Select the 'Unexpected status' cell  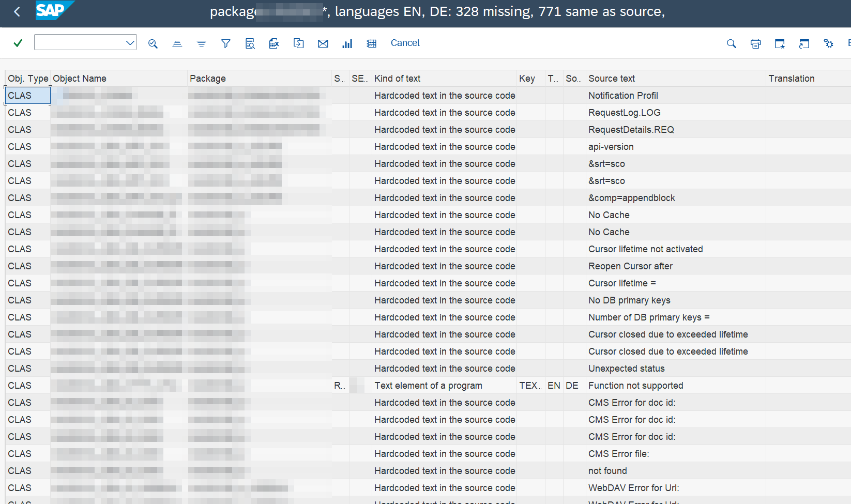click(x=676, y=369)
